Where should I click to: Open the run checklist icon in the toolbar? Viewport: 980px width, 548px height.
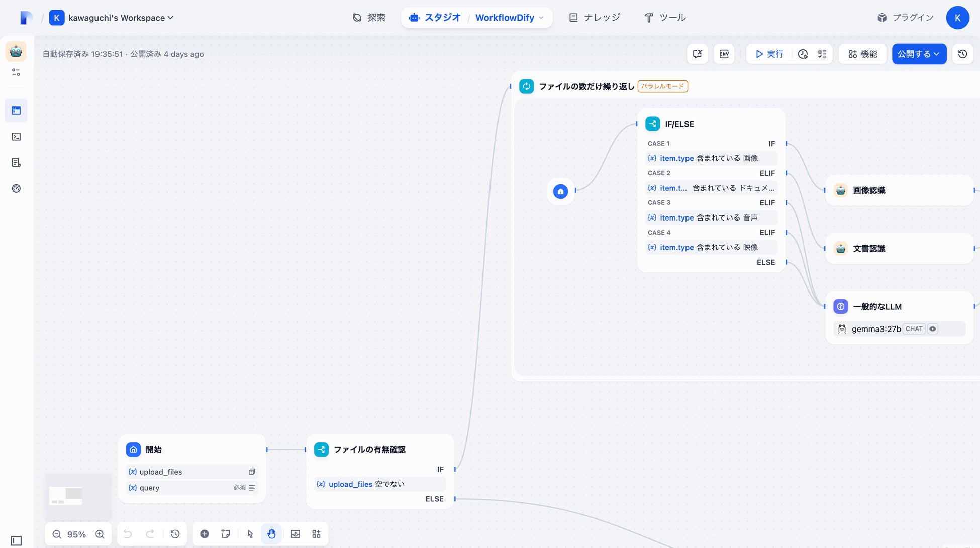(822, 54)
